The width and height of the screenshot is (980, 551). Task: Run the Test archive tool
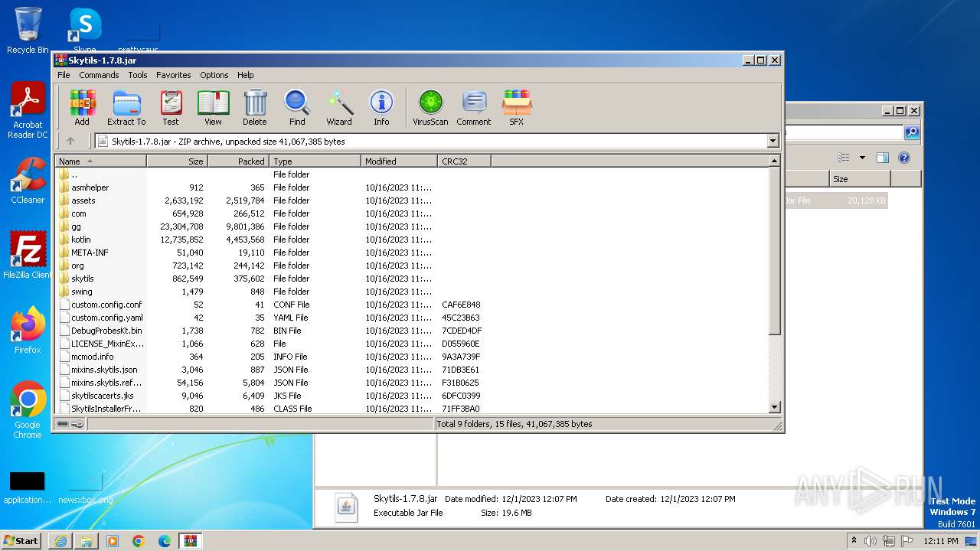point(171,107)
